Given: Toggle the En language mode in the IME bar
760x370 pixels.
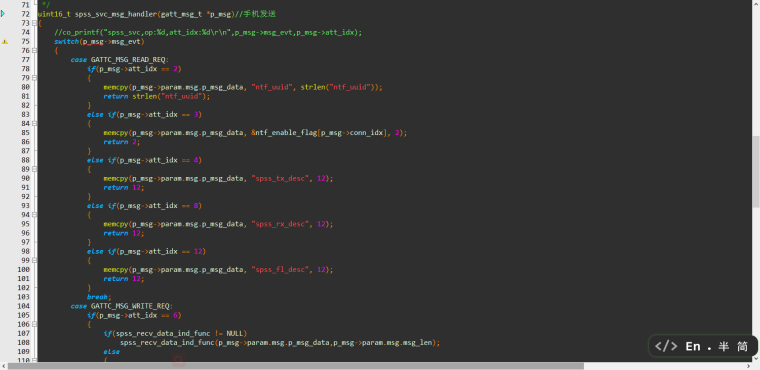Looking at the screenshot, I should coord(693,346).
